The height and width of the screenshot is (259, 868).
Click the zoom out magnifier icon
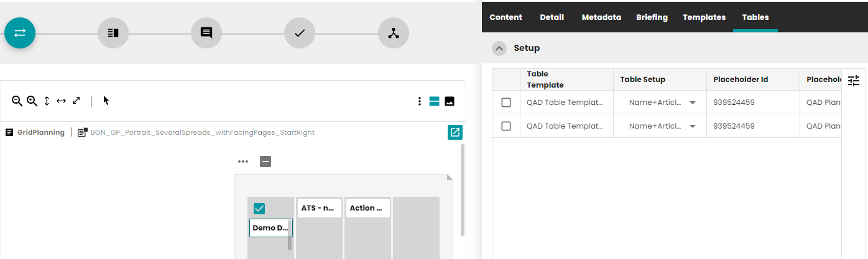17,101
